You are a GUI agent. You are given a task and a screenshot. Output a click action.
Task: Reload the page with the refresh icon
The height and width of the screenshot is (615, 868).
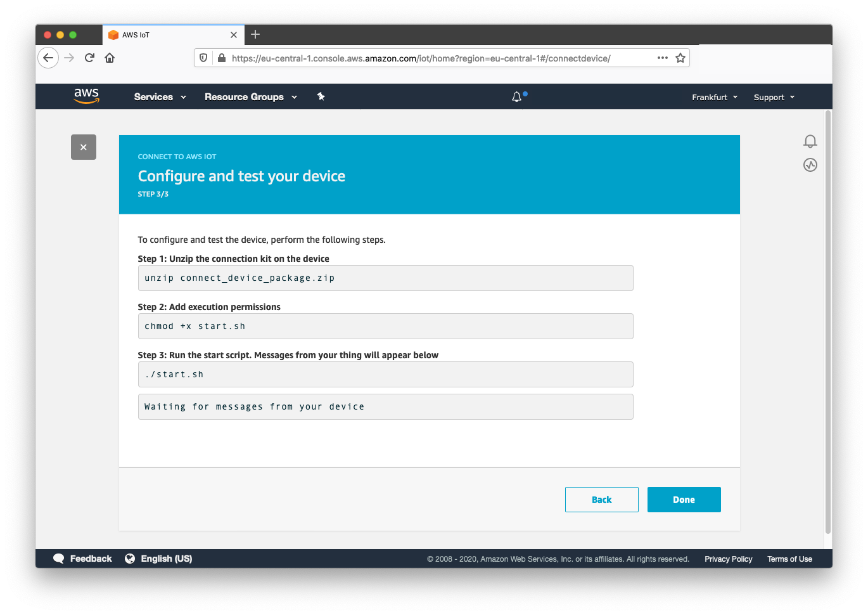89,58
